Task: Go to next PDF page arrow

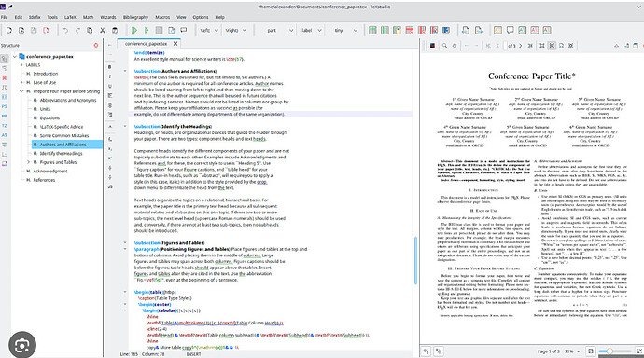Action: 521,46
